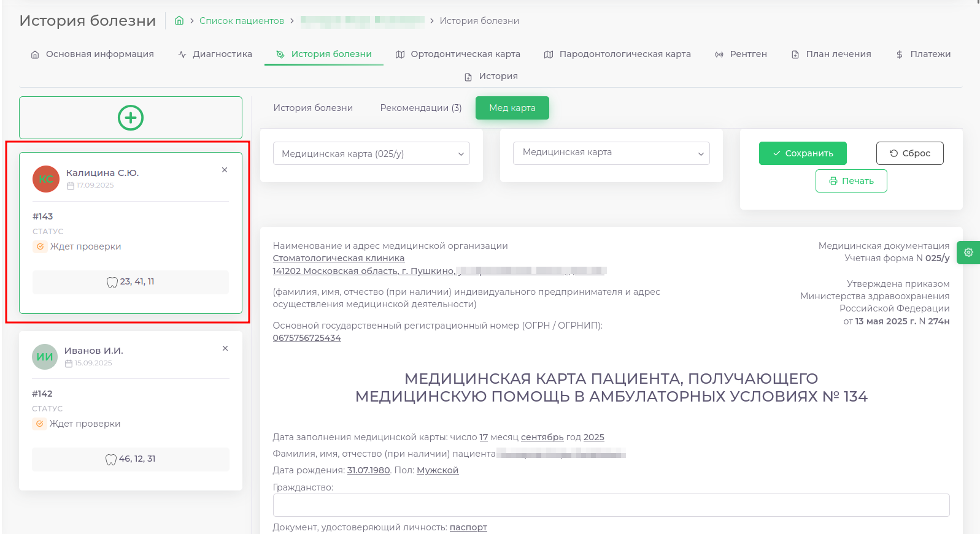
Task: Switch to the Рекомендации (3) tab
Action: (x=421, y=108)
